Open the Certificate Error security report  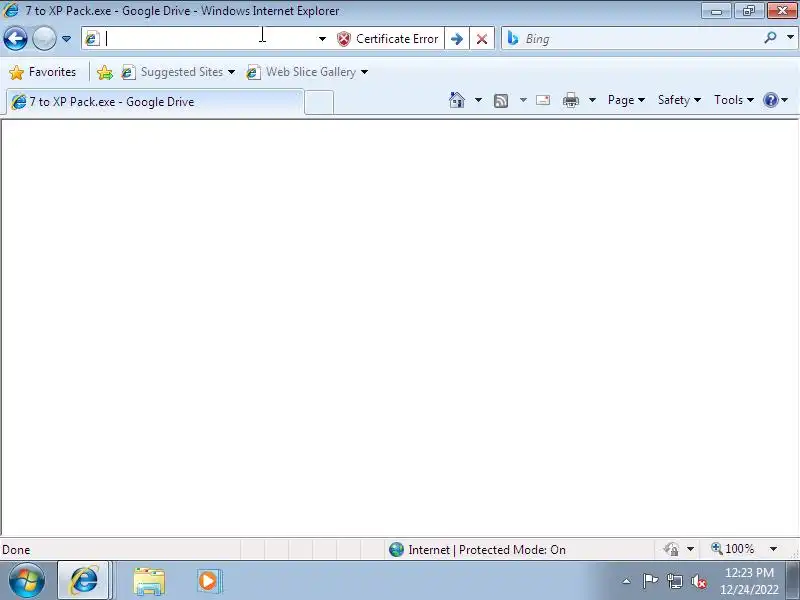coord(388,39)
